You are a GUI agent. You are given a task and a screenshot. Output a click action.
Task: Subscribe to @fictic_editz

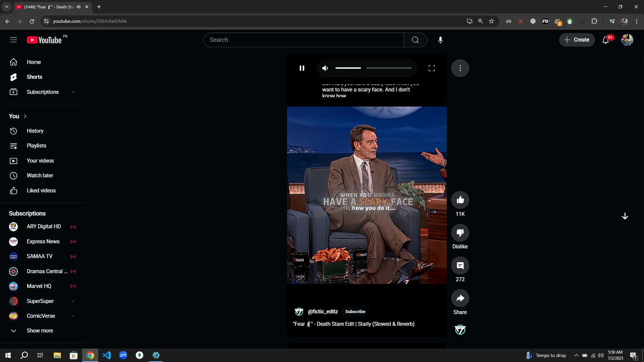[355, 312]
